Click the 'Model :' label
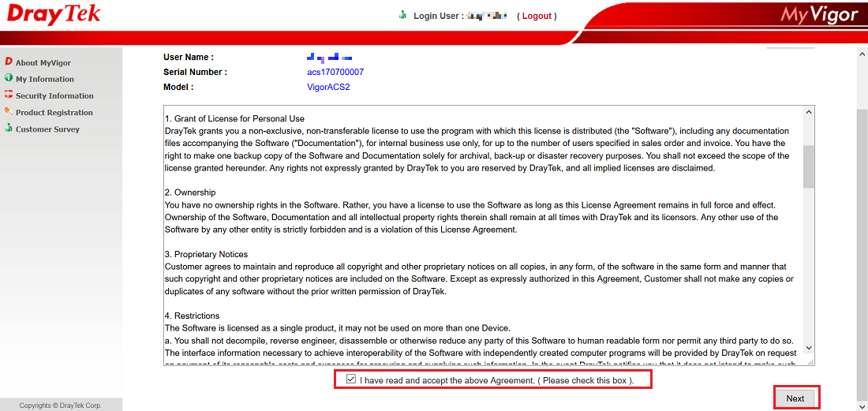Image resolution: width=868 pixels, height=411 pixels. (x=178, y=87)
